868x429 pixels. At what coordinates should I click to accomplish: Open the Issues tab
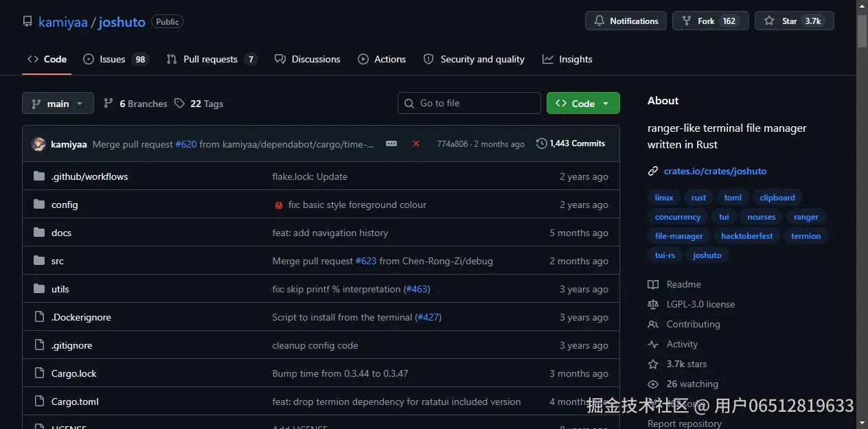click(x=115, y=59)
